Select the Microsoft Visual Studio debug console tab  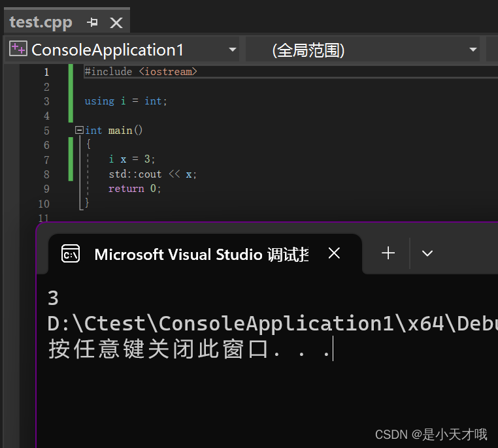[201, 255]
